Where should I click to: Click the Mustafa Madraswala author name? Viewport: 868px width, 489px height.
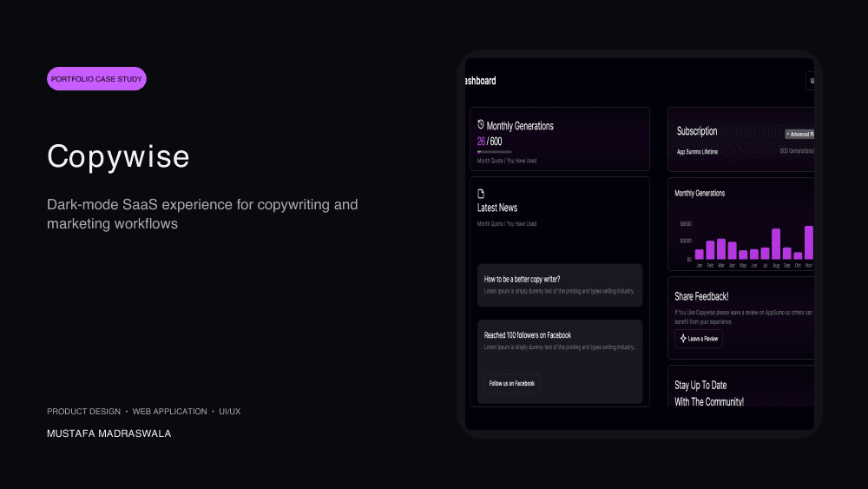(109, 433)
